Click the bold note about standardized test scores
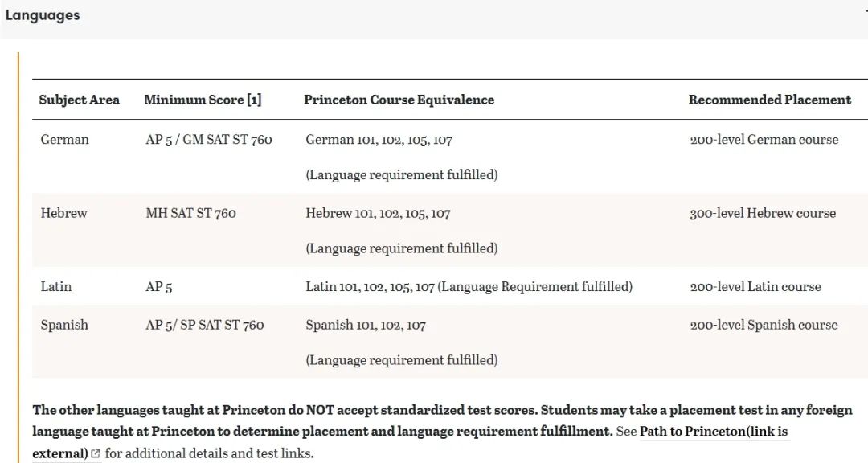868x463 pixels. pyautogui.click(x=442, y=420)
